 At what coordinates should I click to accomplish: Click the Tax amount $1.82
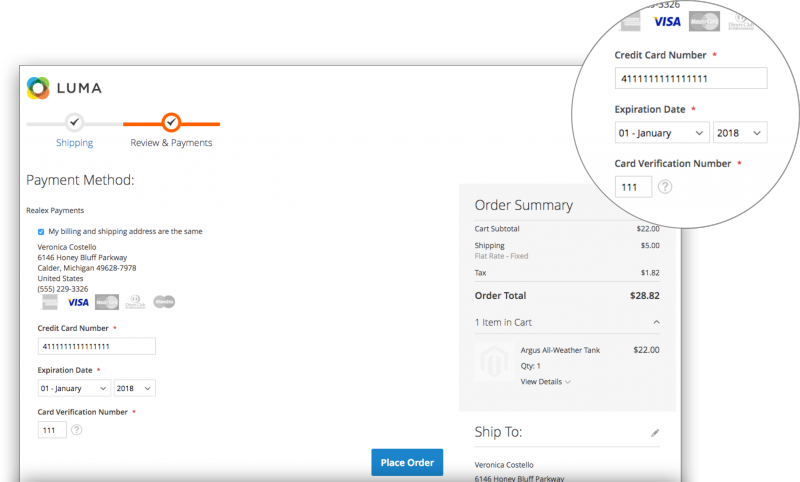(x=650, y=273)
